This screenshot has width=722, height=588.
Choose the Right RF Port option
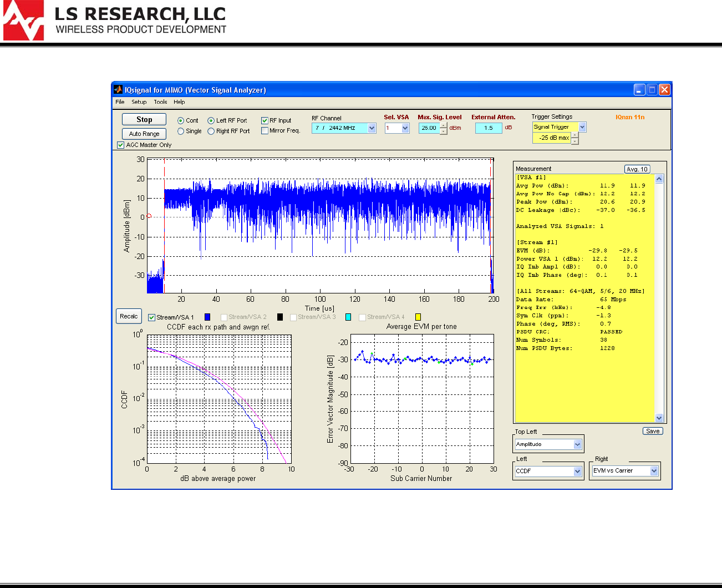(x=211, y=131)
